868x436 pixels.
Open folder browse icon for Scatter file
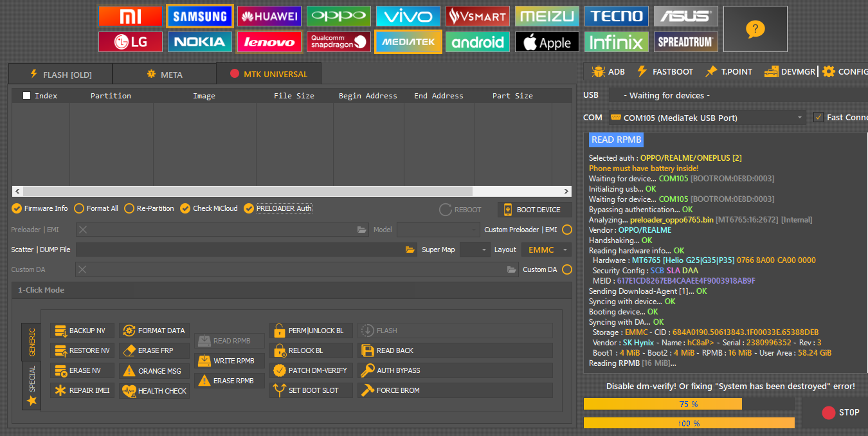click(x=410, y=250)
